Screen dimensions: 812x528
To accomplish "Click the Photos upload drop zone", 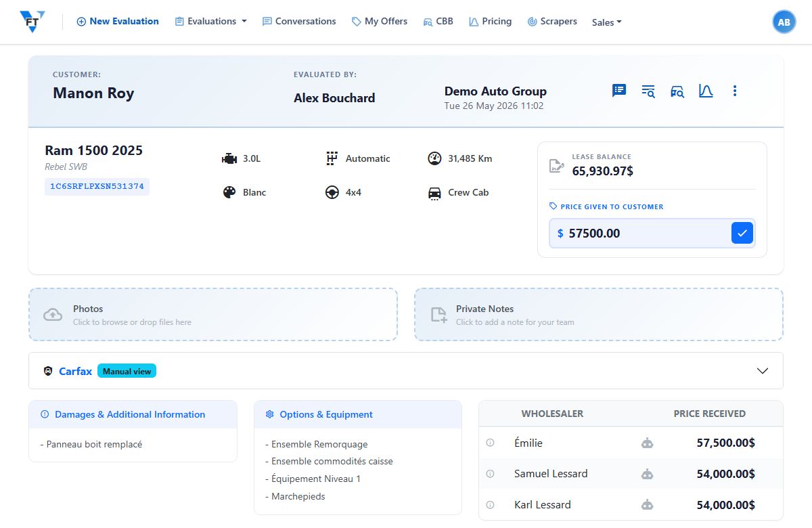I will pos(213,314).
